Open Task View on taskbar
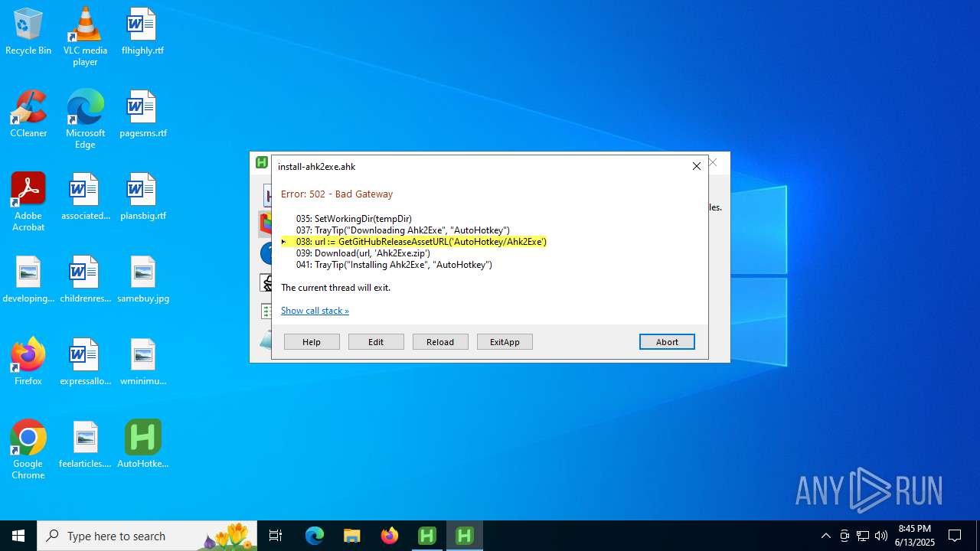Screen dimensions: 980x551 pyautogui.click(x=276, y=536)
